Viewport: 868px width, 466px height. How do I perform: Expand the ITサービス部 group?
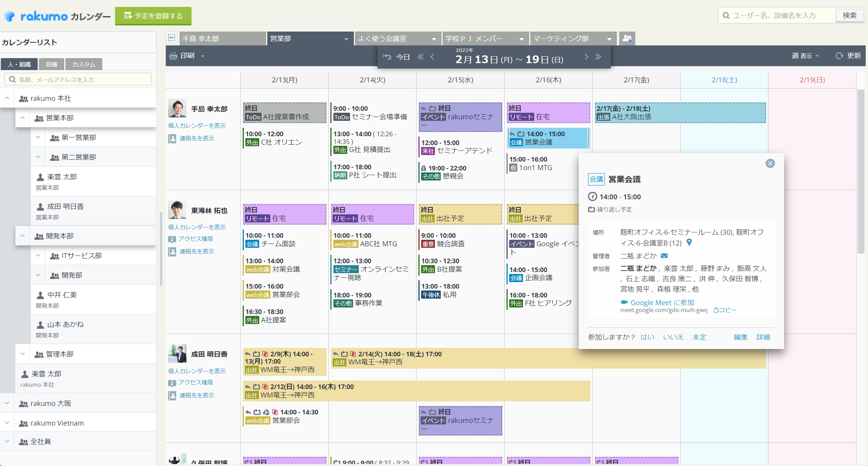pyautogui.click(x=38, y=256)
